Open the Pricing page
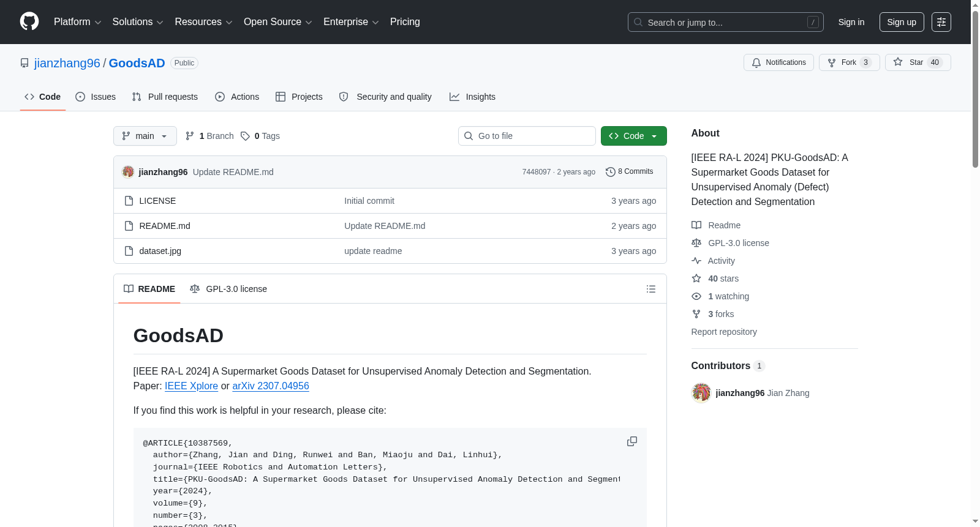This screenshot has height=527, width=980. click(x=405, y=22)
